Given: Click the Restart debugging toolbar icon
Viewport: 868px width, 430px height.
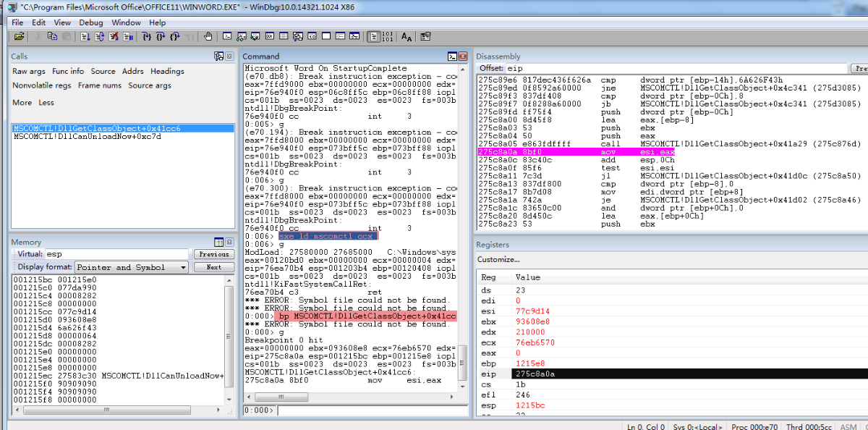Looking at the screenshot, I should [99, 36].
